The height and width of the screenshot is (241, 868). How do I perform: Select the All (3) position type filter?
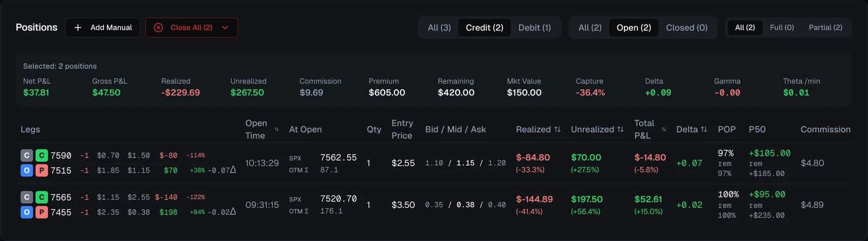(x=439, y=28)
